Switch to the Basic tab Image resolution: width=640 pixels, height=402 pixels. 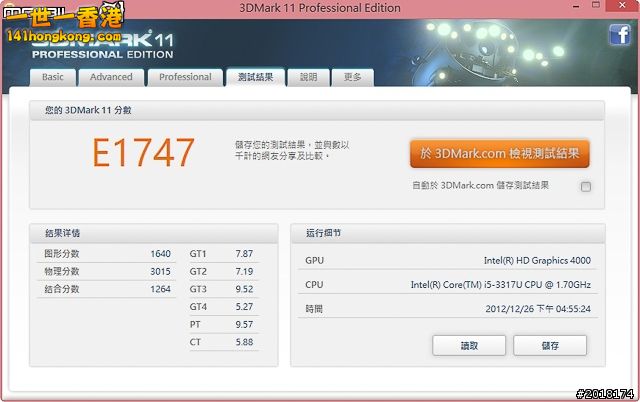click(53, 77)
